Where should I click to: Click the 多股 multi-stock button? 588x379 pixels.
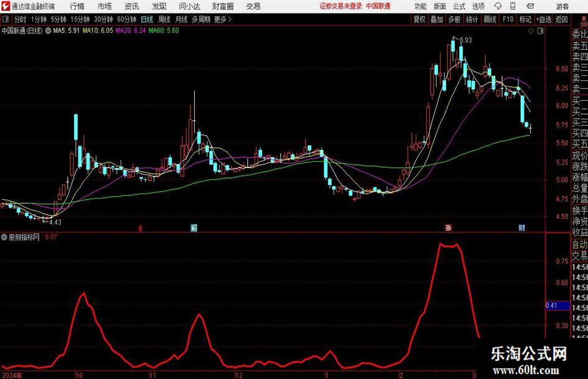click(x=454, y=19)
